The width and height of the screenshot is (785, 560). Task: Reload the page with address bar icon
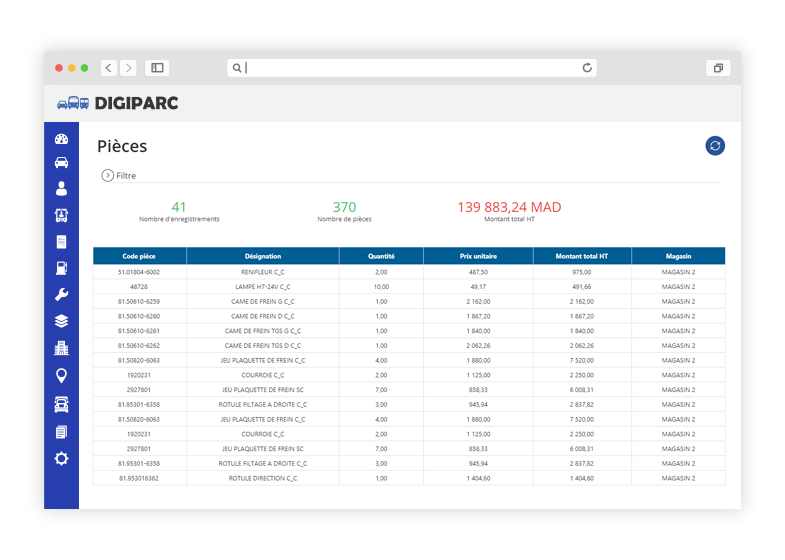coord(587,68)
